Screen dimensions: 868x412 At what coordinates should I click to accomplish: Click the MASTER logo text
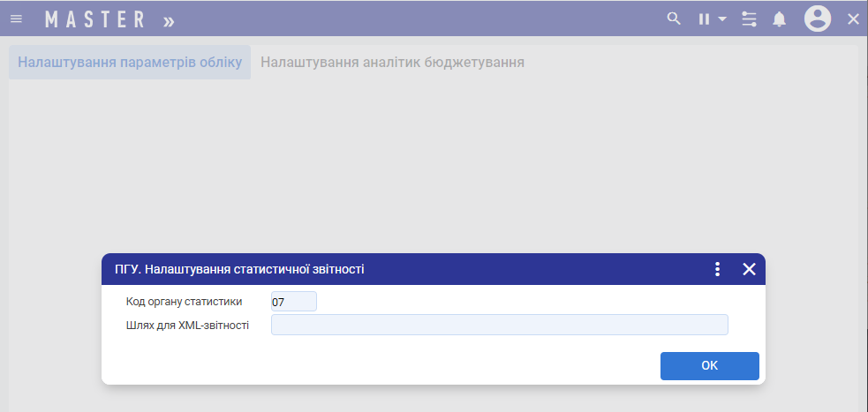pos(94,19)
